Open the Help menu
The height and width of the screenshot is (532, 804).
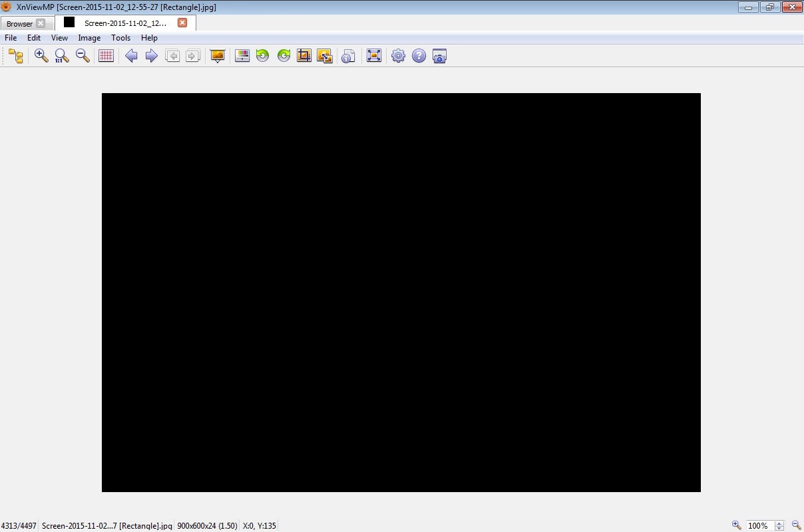pyautogui.click(x=149, y=38)
